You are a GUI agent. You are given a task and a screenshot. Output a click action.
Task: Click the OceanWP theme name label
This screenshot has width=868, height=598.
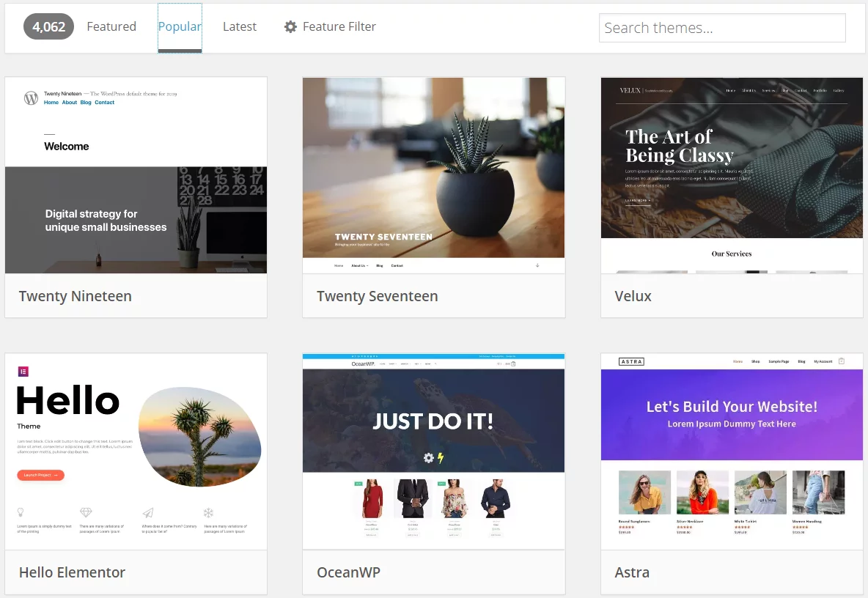(348, 572)
